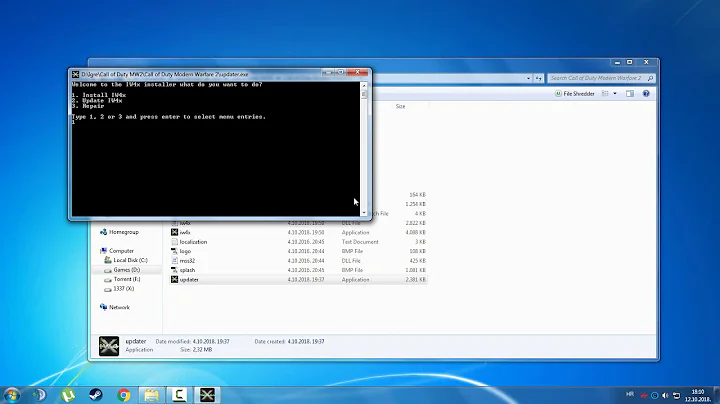This screenshot has height=404, width=720.
Task: Click the refresh button beside address bar
Action: point(539,79)
